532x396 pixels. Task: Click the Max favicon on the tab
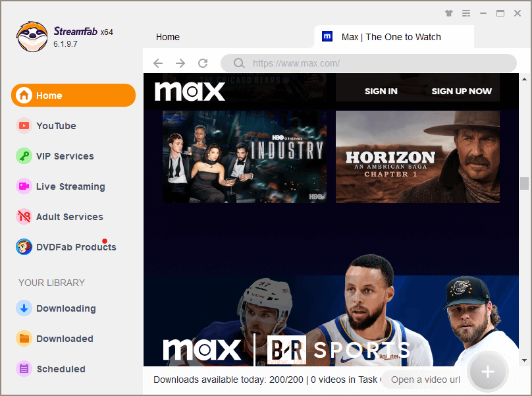(x=327, y=36)
